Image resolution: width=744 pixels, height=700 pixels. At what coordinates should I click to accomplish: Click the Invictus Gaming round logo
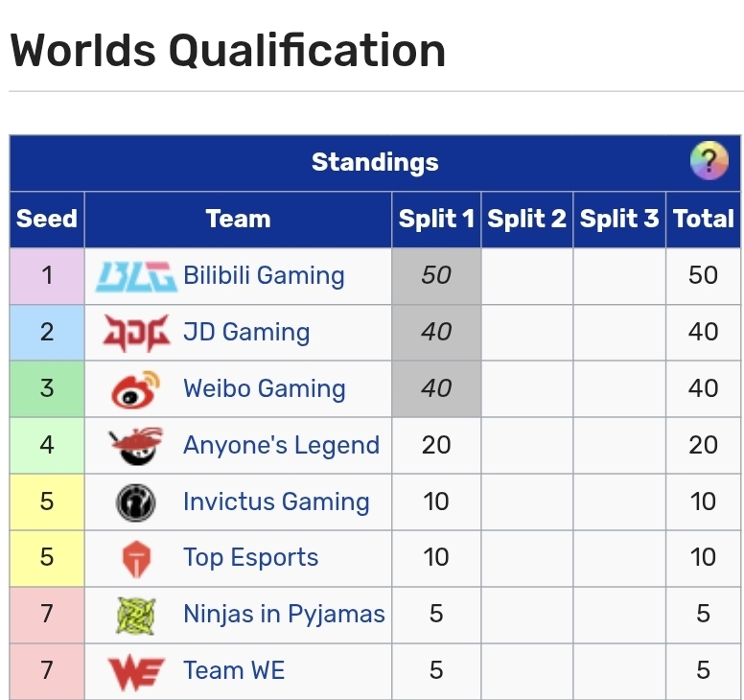135,502
